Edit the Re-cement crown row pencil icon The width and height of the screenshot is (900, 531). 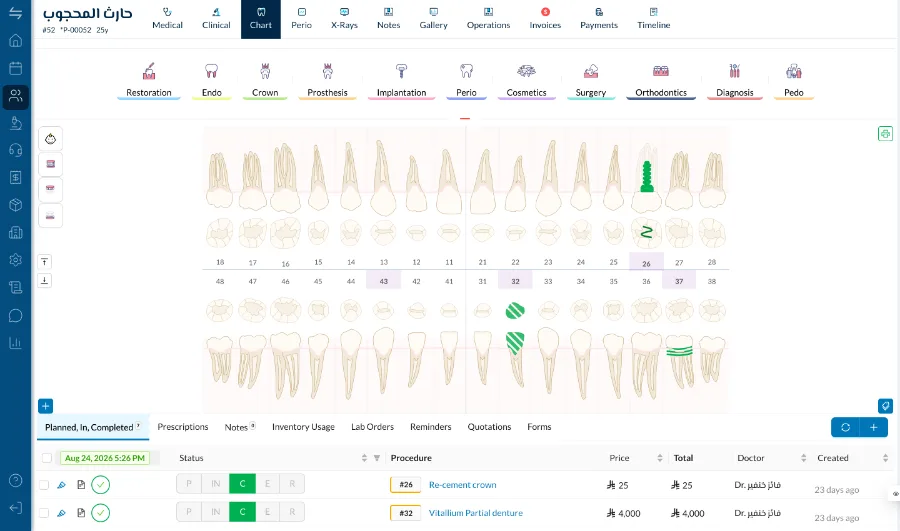pyautogui.click(x=61, y=485)
